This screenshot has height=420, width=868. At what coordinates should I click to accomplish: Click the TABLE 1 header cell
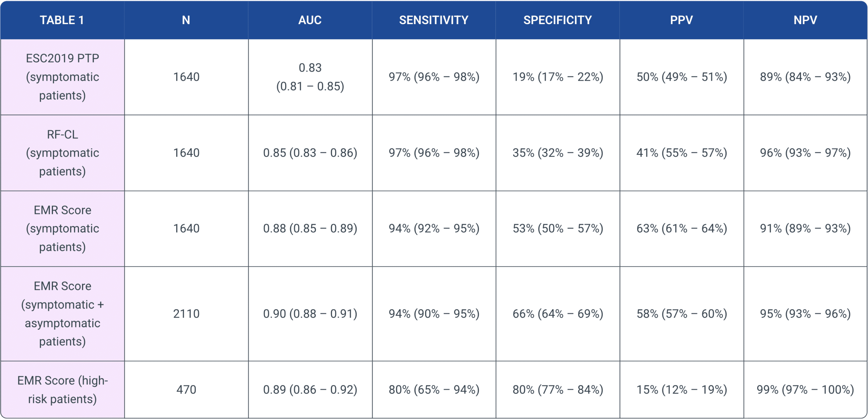click(62, 20)
